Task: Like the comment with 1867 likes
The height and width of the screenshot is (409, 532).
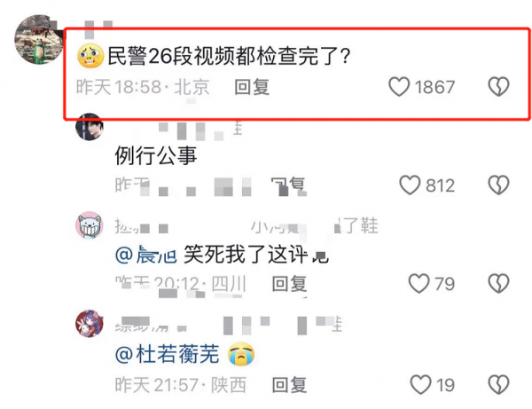Action: (x=399, y=87)
